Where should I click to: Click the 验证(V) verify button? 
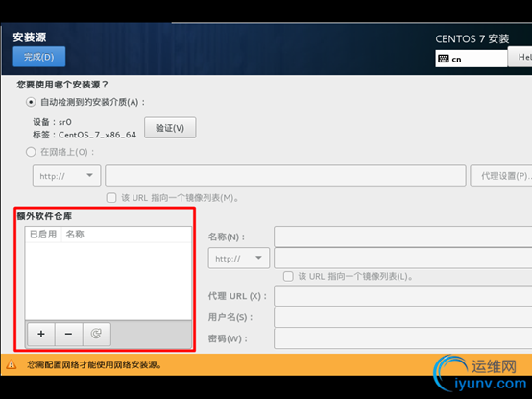coord(170,128)
